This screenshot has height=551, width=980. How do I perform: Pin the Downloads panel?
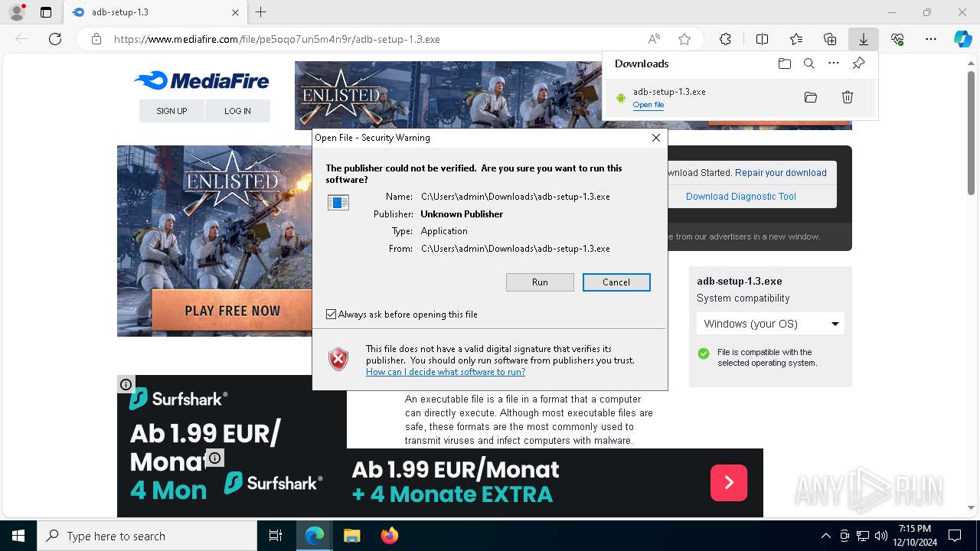click(858, 64)
